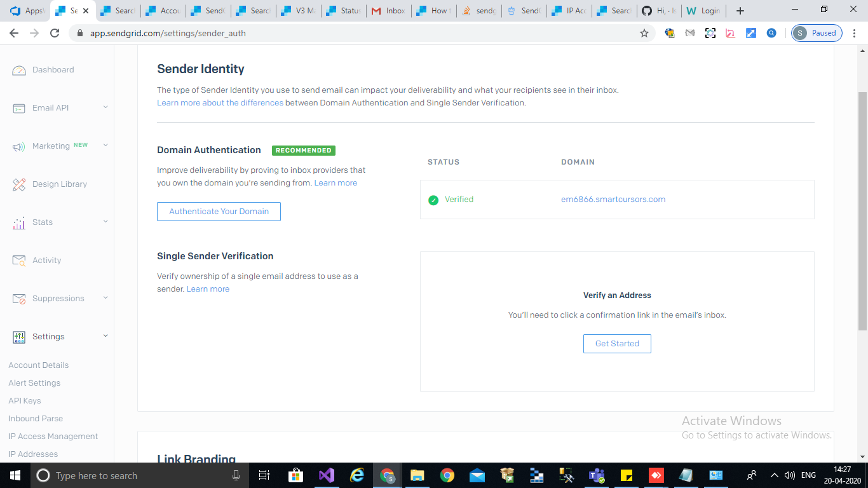Click the Dashboard icon in the sidebar
The width and height of the screenshot is (868, 488).
click(x=18, y=69)
